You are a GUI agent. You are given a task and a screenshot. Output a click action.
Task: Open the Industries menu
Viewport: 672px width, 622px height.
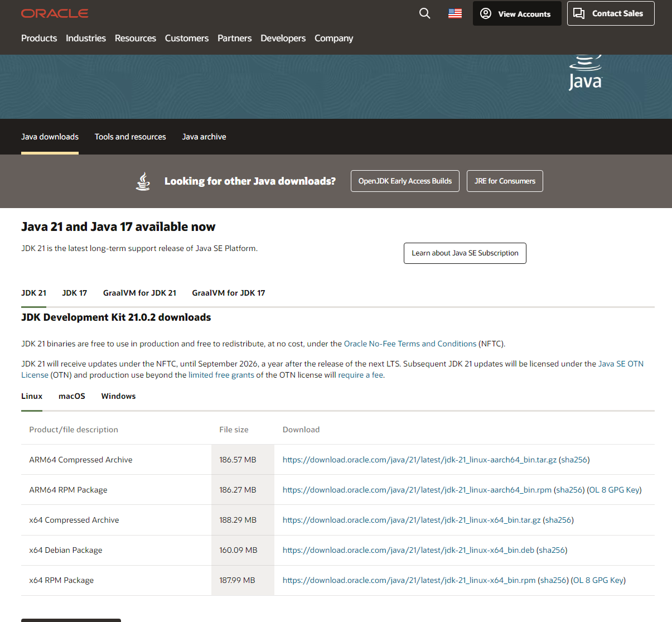point(86,38)
